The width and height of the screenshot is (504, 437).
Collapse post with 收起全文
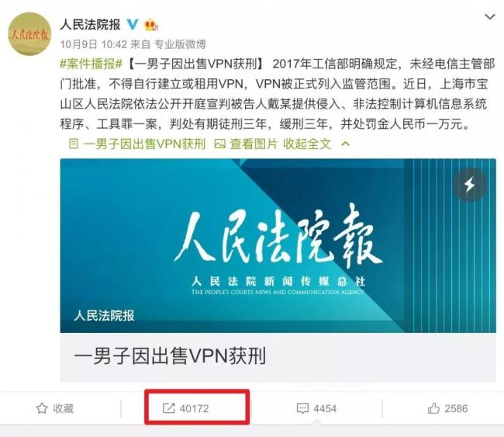[x=307, y=144]
